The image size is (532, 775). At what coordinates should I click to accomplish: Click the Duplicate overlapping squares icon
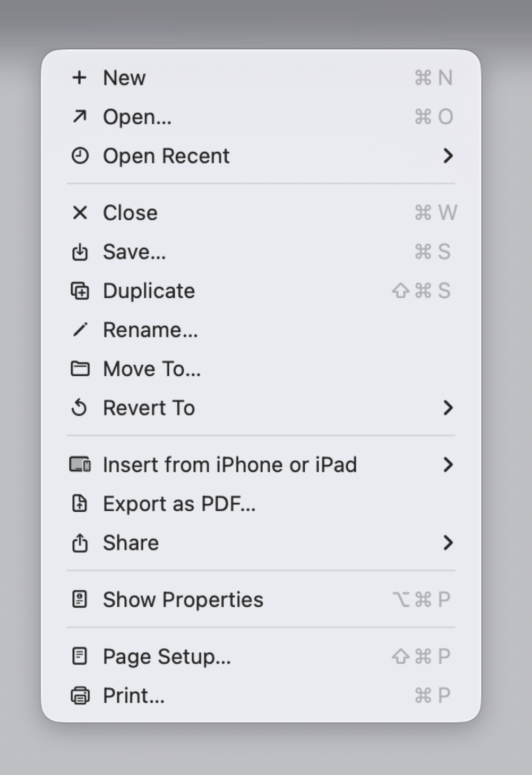pos(80,291)
